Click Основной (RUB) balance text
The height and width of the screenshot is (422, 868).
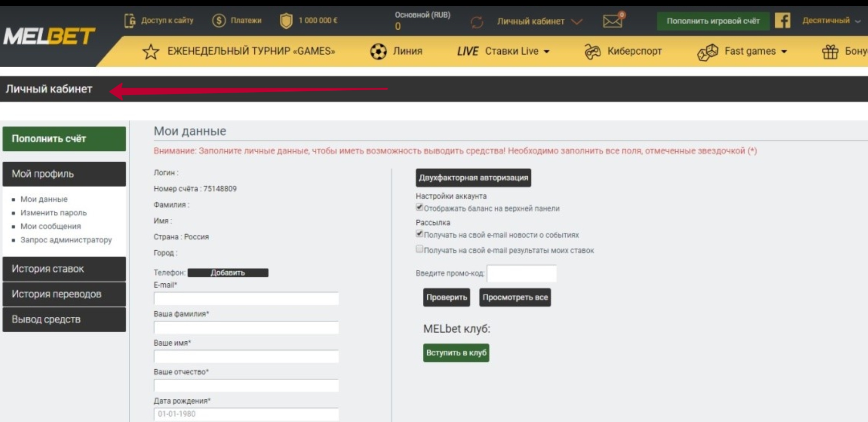pyautogui.click(x=422, y=15)
